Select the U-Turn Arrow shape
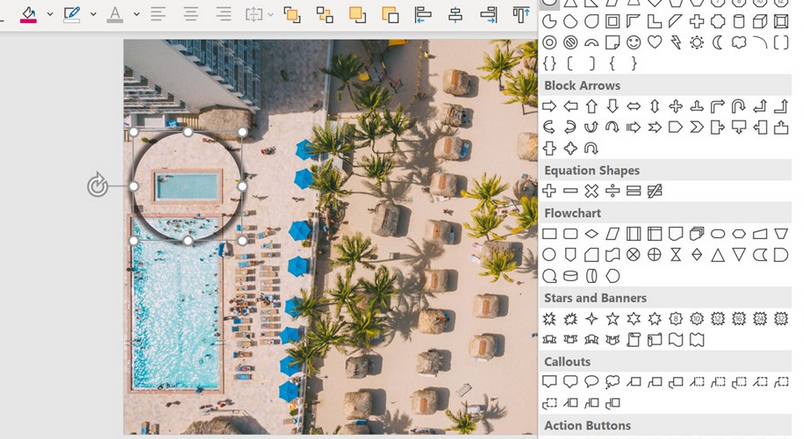 click(x=739, y=107)
